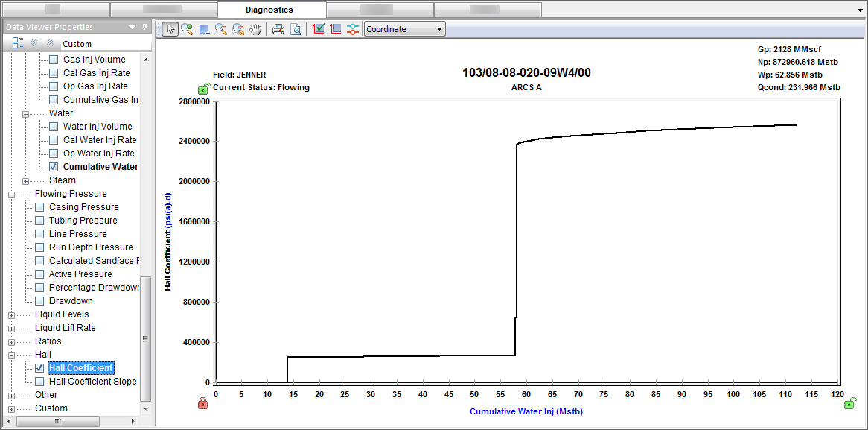
Task: Check the Cumulative Gas Inj box
Action: tap(54, 100)
